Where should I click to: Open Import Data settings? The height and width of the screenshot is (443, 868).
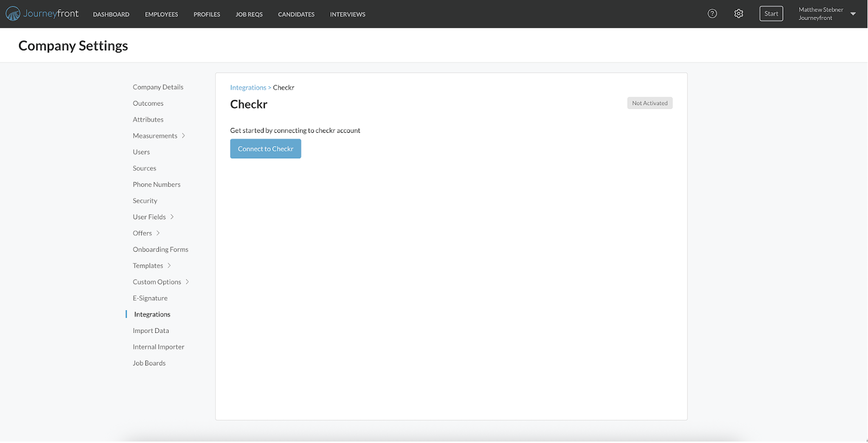coord(151,331)
